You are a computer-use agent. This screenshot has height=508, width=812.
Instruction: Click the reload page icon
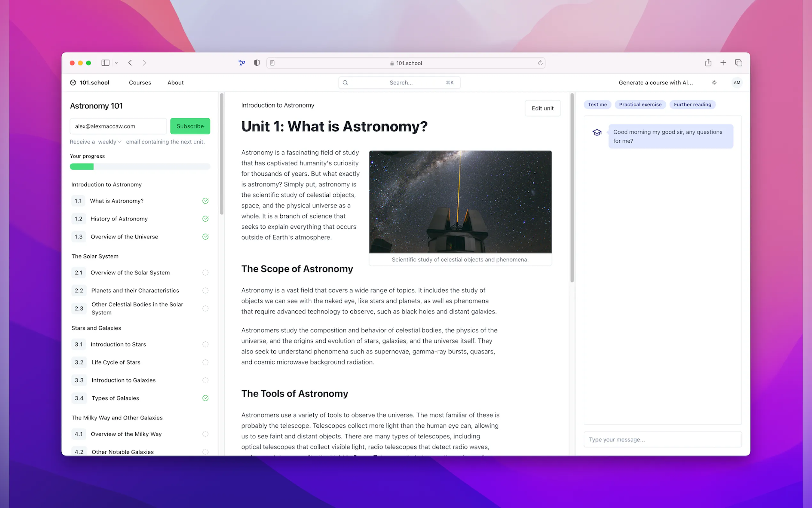tap(540, 63)
